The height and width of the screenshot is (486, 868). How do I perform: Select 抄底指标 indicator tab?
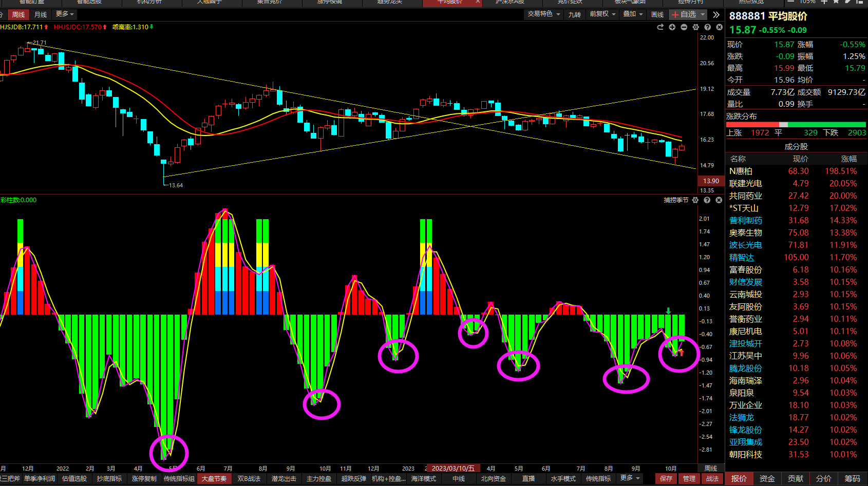pyautogui.click(x=109, y=478)
